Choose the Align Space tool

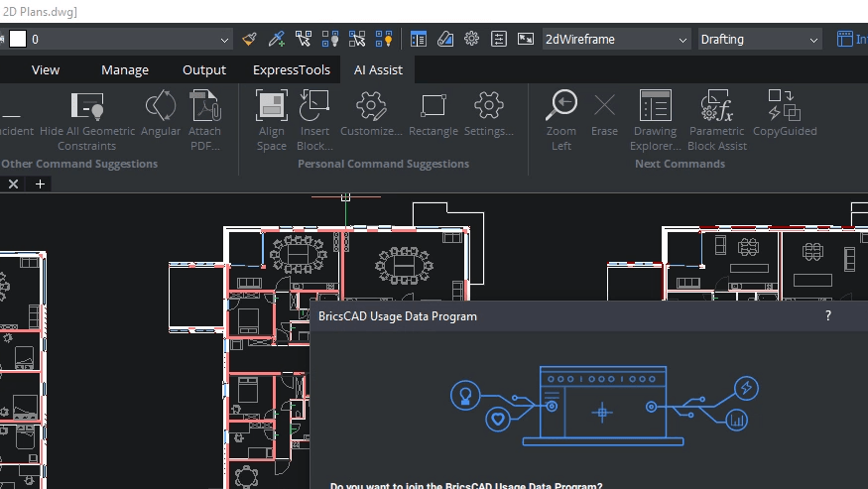[x=271, y=105]
